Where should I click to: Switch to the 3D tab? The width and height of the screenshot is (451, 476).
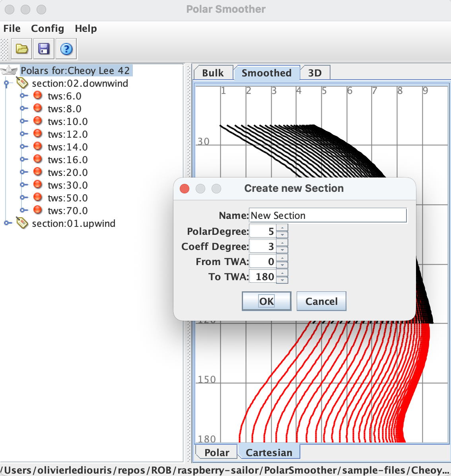coord(315,73)
